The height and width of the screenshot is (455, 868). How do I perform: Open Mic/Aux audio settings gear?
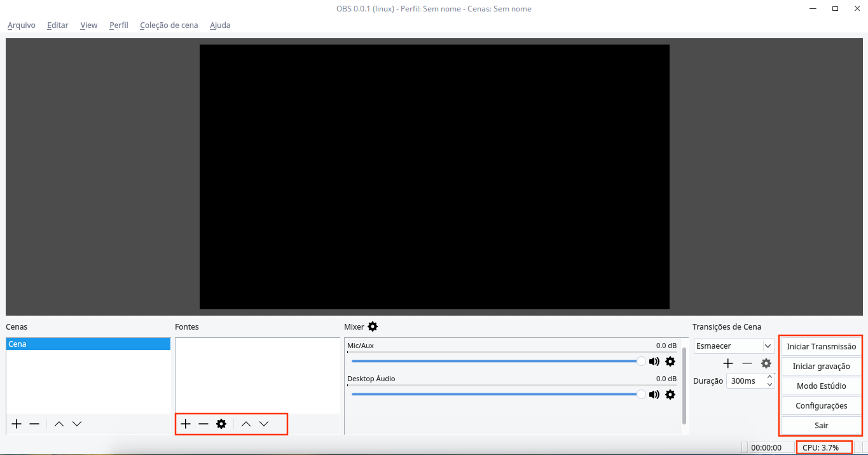point(670,361)
